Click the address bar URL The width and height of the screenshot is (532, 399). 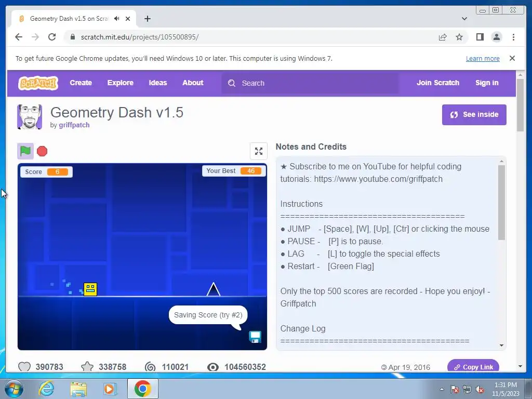tap(140, 37)
